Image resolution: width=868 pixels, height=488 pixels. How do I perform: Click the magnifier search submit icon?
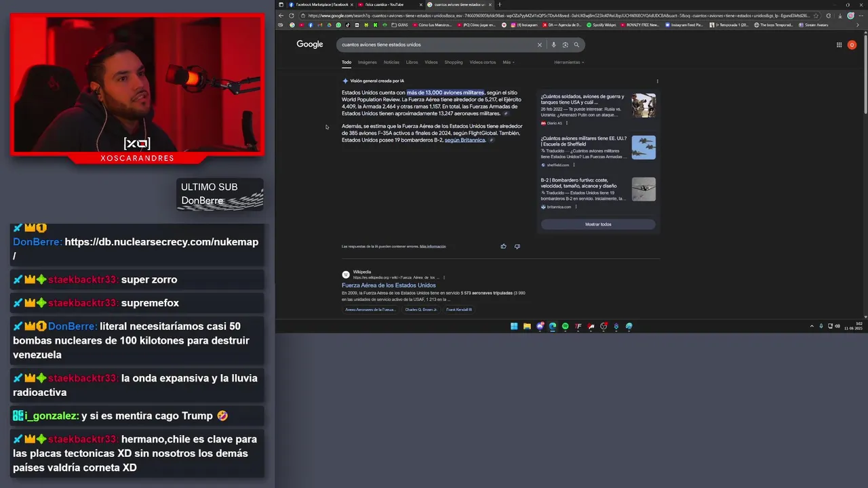(576, 45)
